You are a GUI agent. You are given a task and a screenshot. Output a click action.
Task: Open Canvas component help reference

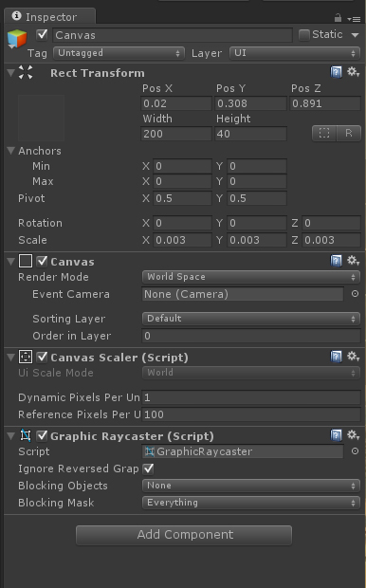coord(336,260)
